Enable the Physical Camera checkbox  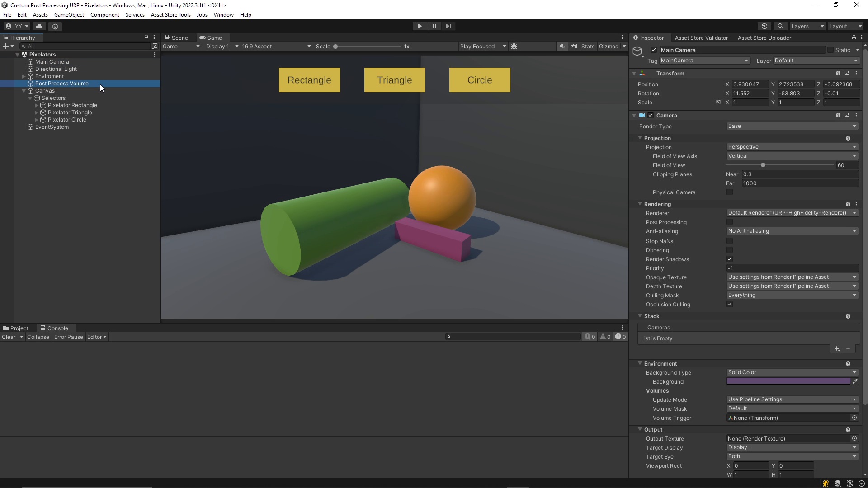730,192
